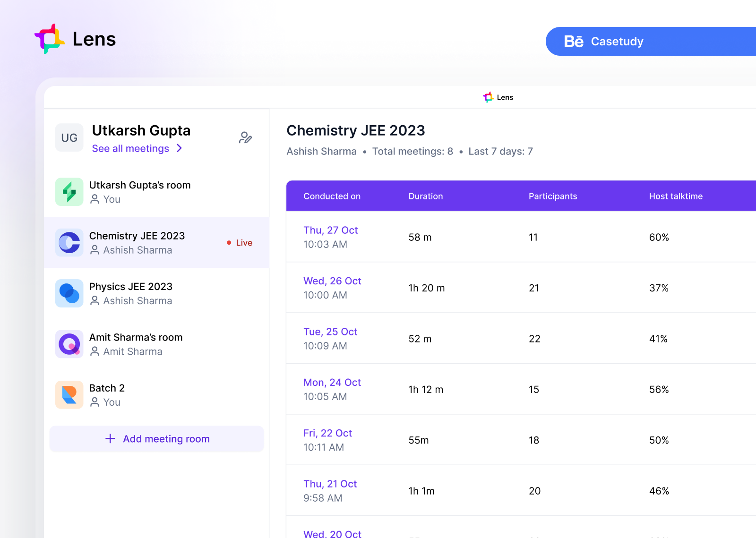Click the Behance icon in blue banner
This screenshot has height=538, width=756.
tap(574, 42)
